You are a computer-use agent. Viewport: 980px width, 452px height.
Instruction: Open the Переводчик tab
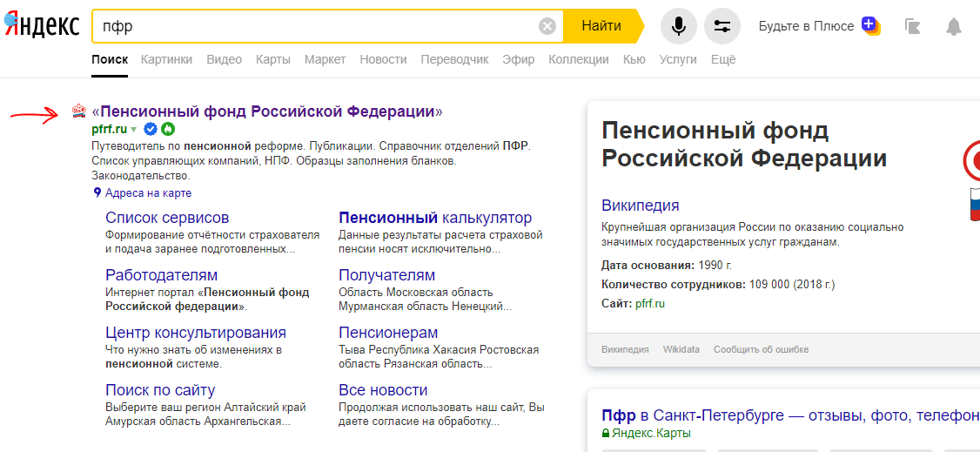(x=454, y=59)
